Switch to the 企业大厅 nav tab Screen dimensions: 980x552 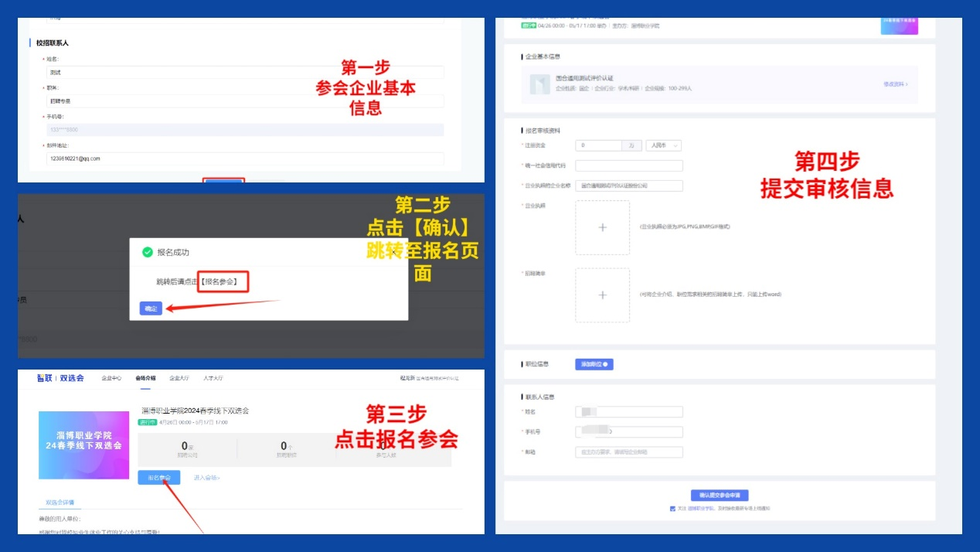coord(179,378)
